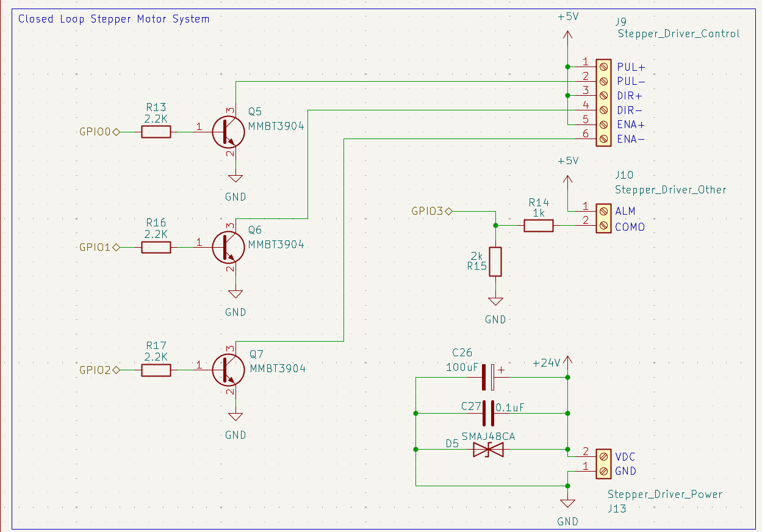762x532 pixels.
Task: Select the R16 resistor symbol
Action: [x=156, y=247]
